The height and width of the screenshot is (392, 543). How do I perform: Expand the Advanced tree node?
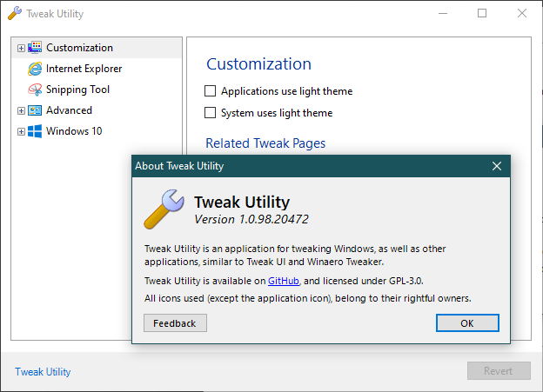[21, 110]
